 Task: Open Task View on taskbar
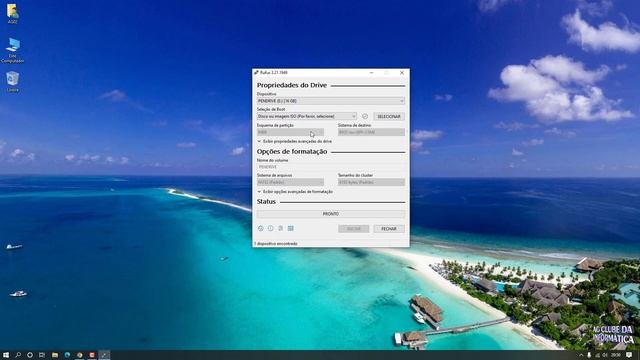tap(42, 355)
